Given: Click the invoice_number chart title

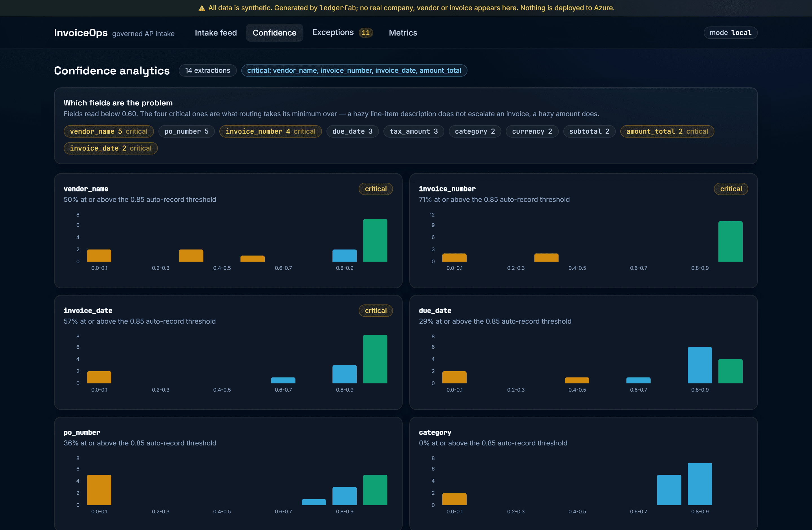Looking at the screenshot, I should pos(447,189).
